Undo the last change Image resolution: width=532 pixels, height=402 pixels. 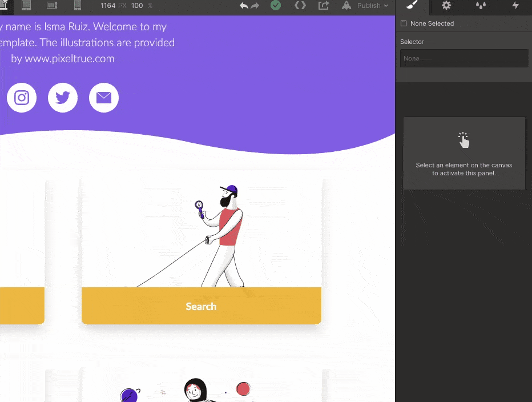pos(244,6)
